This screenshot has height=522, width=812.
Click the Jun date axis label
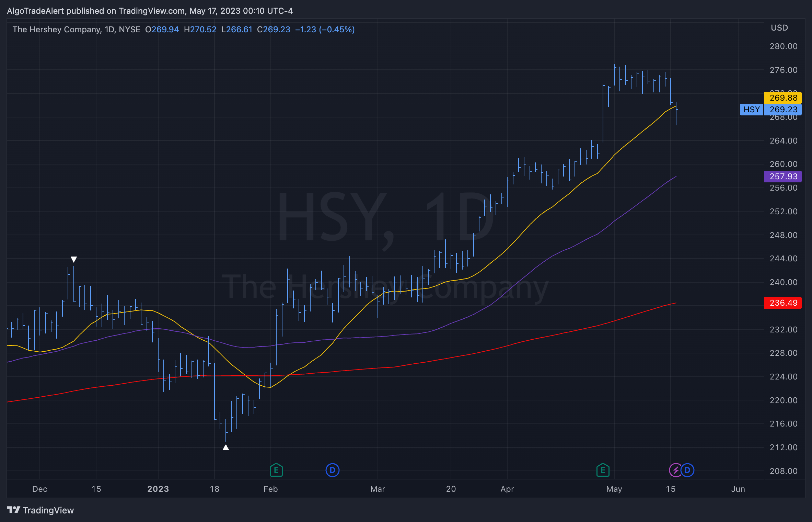[x=738, y=489]
